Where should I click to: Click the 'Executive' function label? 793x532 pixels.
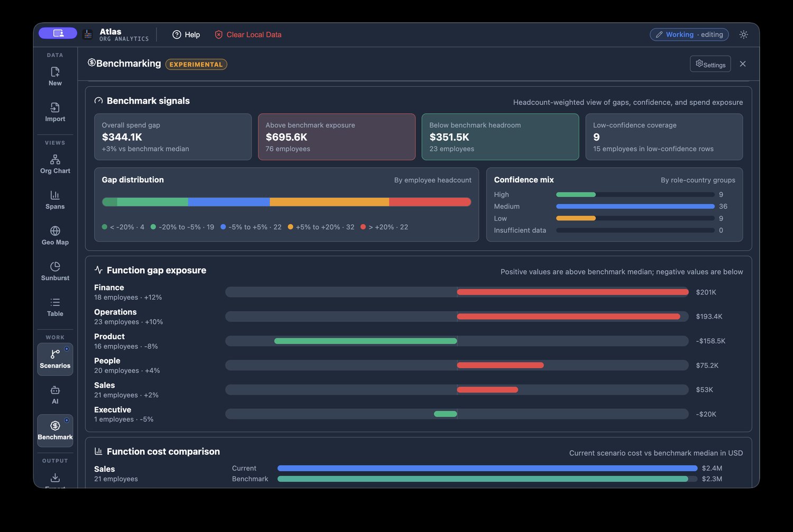[113, 410]
